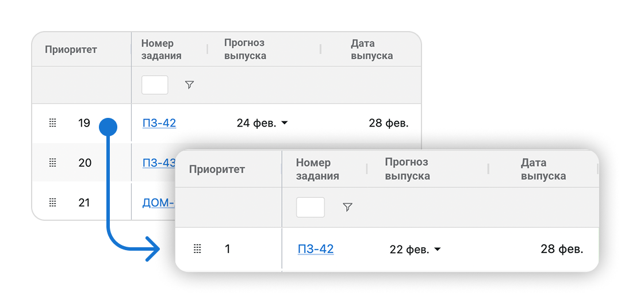Click the ДОМ task link in row 21
The height and width of the screenshot is (299, 644).
pyautogui.click(x=158, y=202)
